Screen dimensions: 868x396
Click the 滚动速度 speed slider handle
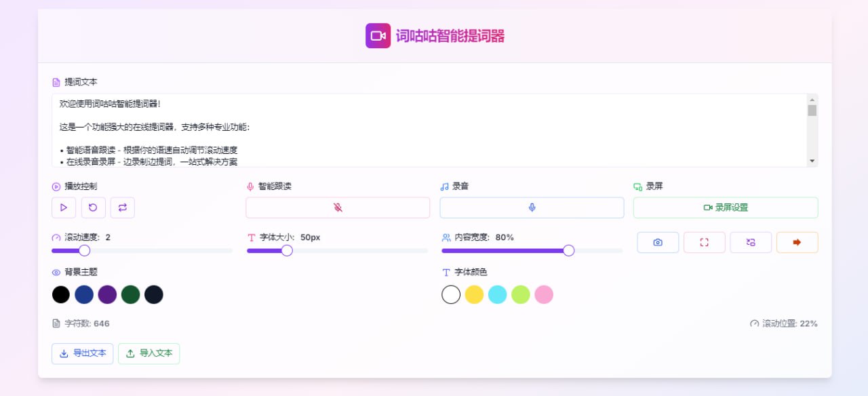tap(84, 251)
